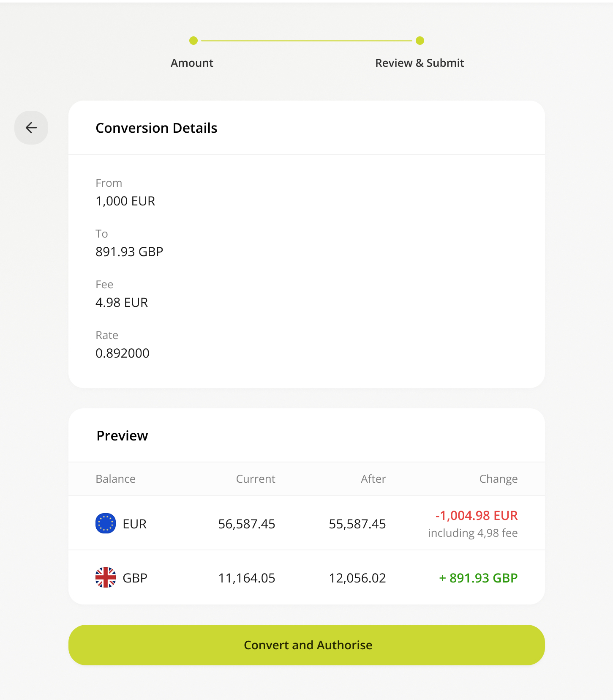The image size is (613, 700).
Task: Select the 891.93 GBP to amount
Action: click(129, 252)
